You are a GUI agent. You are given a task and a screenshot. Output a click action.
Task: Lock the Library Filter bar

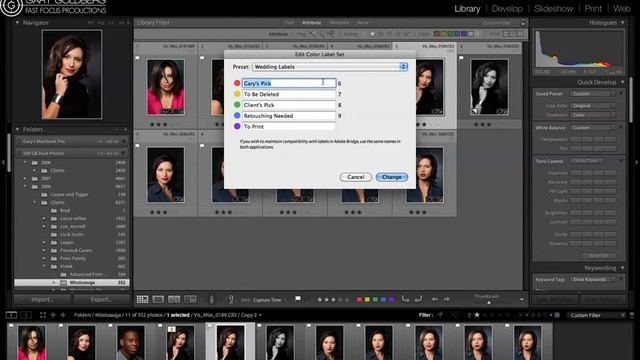click(523, 22)
